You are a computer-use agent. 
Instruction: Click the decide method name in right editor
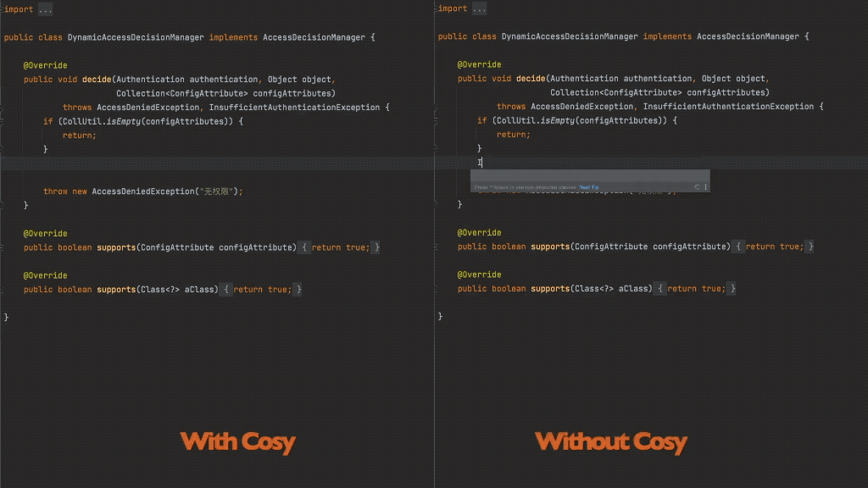pyautogui.click(x=531, y=79)
